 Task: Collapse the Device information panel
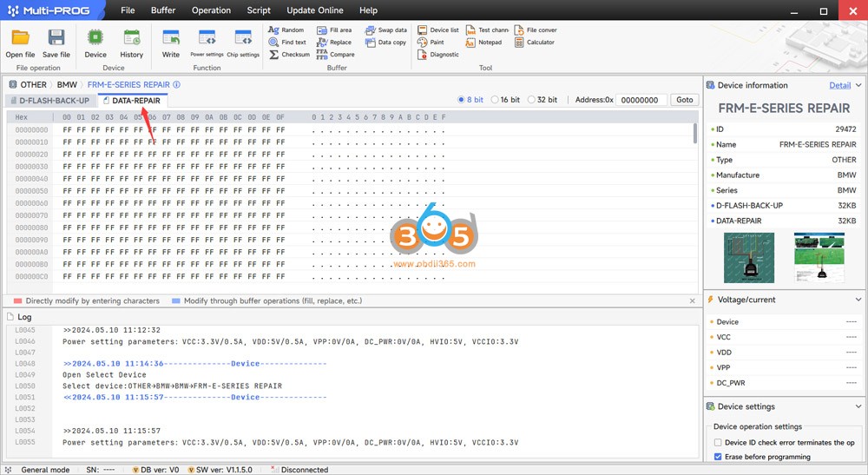pyautogui.click(x=858, y=85)
